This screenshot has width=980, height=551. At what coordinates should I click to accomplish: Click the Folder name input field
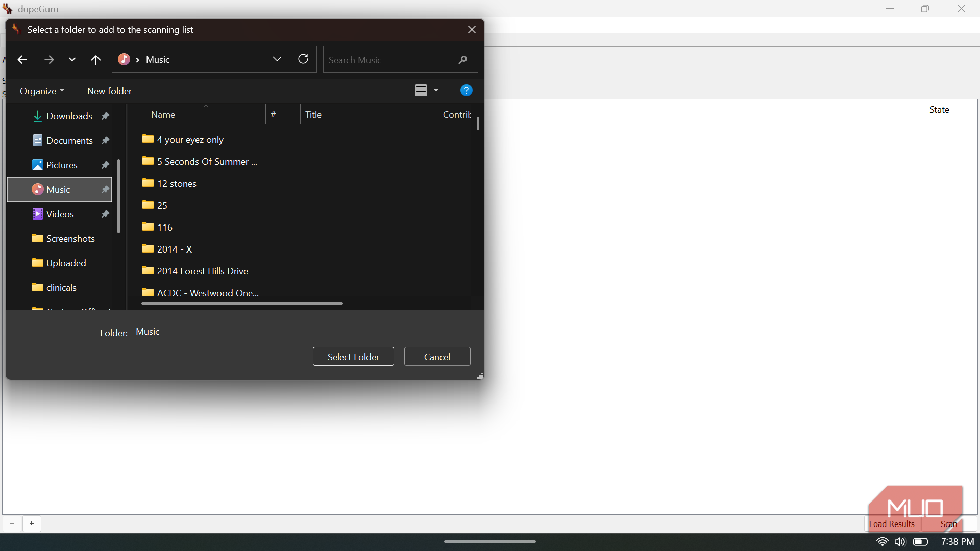(301, 332)
